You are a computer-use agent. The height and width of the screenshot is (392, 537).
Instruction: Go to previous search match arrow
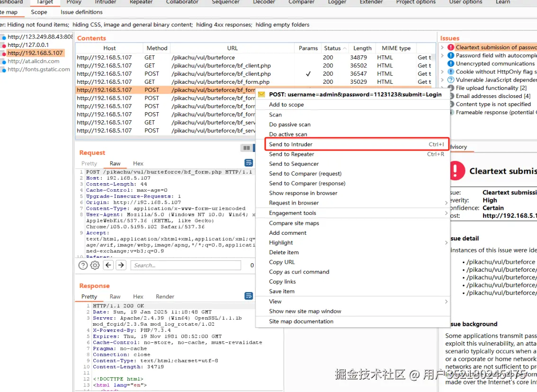click(x=108, y=265)
